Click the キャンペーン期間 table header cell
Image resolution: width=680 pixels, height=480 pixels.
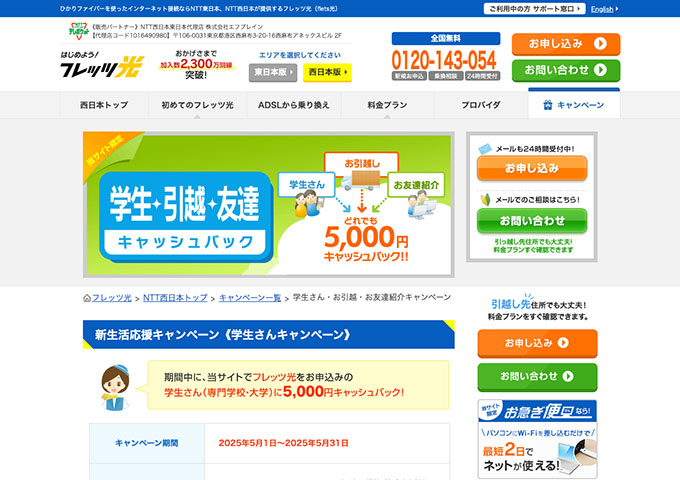tap(147, 443)
